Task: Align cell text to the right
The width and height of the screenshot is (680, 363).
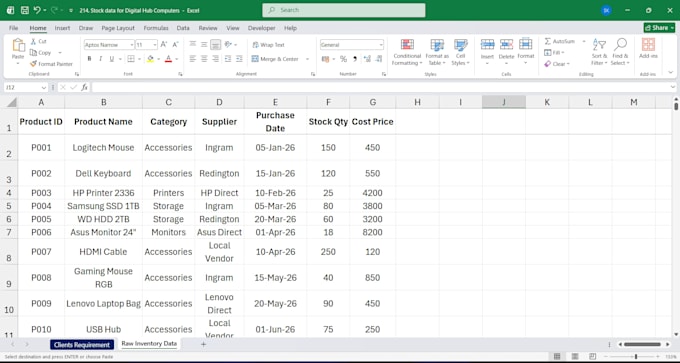Action: (x=216, y=59)
